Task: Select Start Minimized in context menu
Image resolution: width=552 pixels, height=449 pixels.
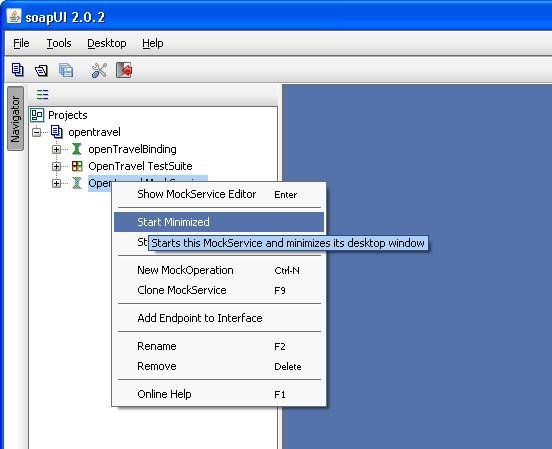Action: pyautogui.click(x=219, y=222)
